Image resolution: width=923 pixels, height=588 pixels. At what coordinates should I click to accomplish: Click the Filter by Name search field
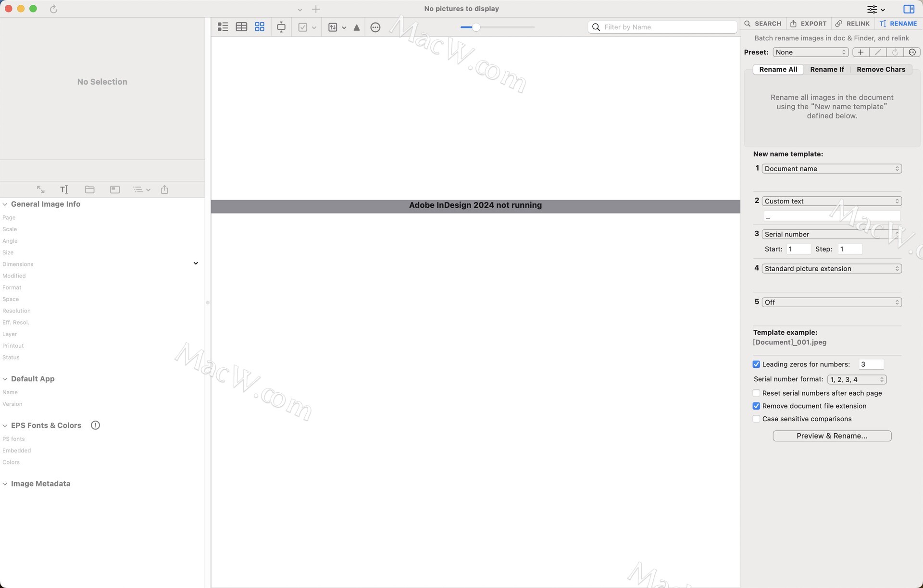(x=662, y=27)
